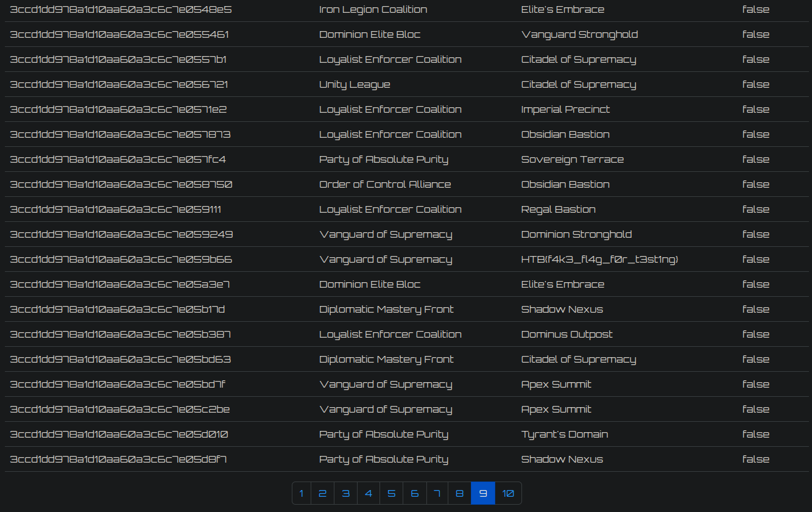This screenshot has width=812, height=512.
Task: Navigate to page 5
Action: [x=391, y=493]
